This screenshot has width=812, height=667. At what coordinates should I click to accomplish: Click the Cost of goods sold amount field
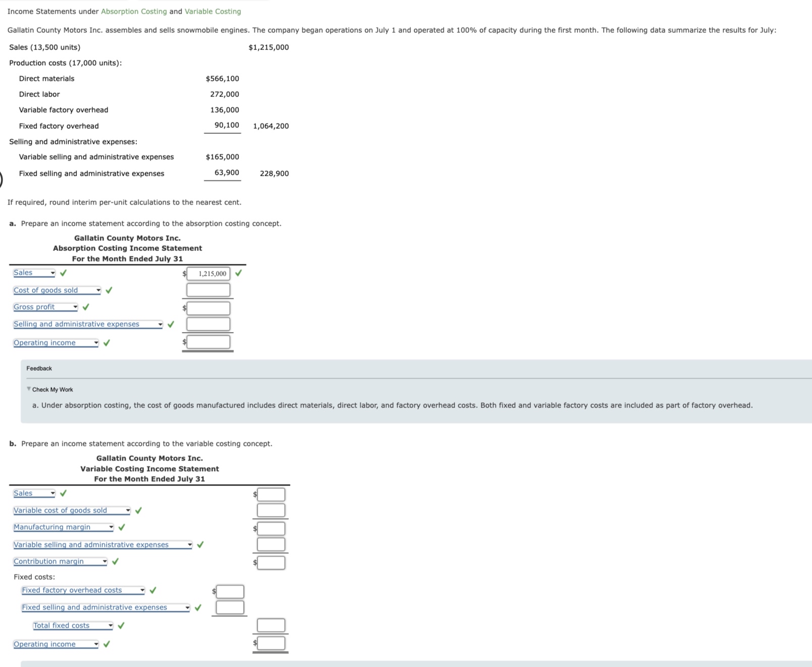pos(209,290)
